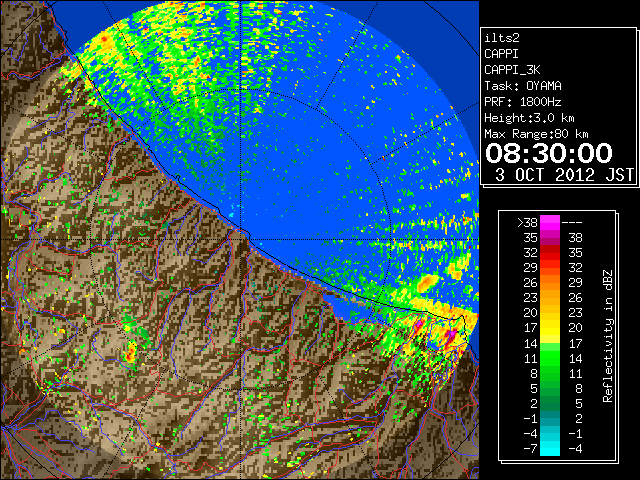Pick the red 32–35 dBZ legend swatch

point(550,253)
